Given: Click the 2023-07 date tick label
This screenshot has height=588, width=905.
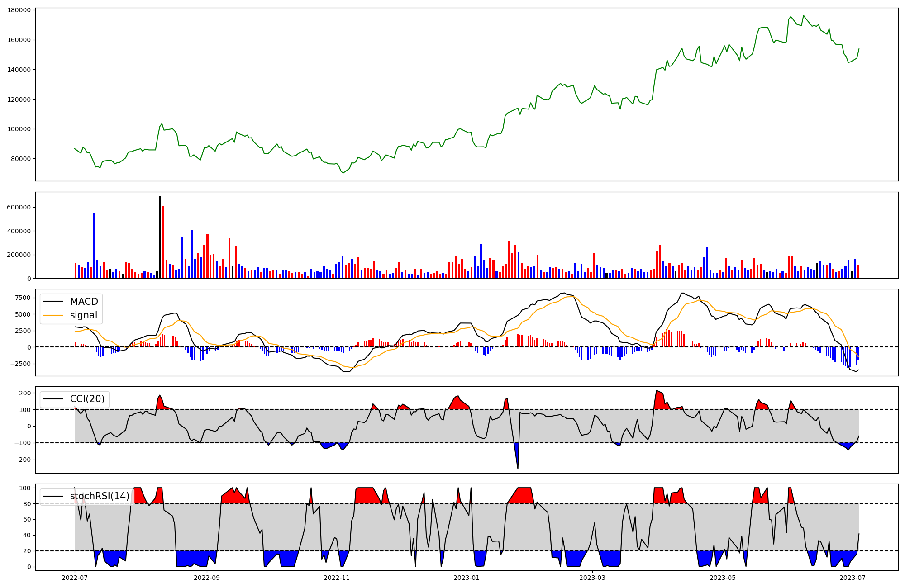Looking at the screenshot, I should 852,578.
